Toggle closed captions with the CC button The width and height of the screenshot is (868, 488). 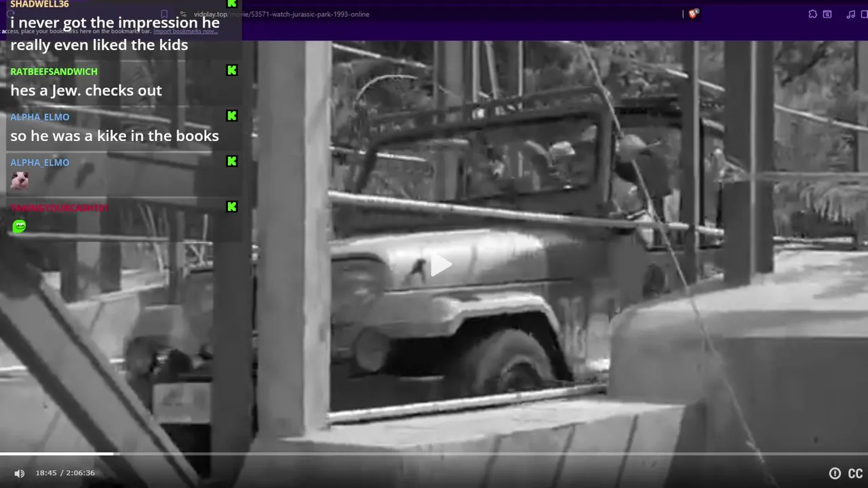[x=856, y=473]
